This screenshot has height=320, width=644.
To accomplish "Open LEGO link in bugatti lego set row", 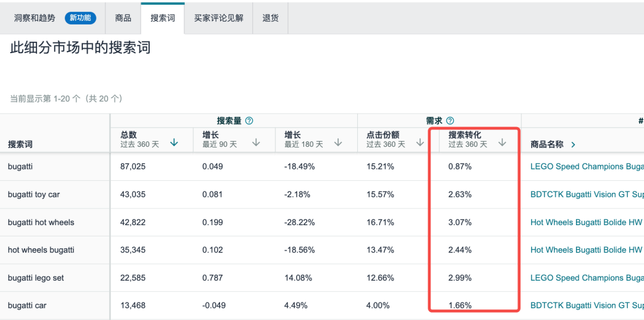I will pyautogui.click(x=587, y=278).
